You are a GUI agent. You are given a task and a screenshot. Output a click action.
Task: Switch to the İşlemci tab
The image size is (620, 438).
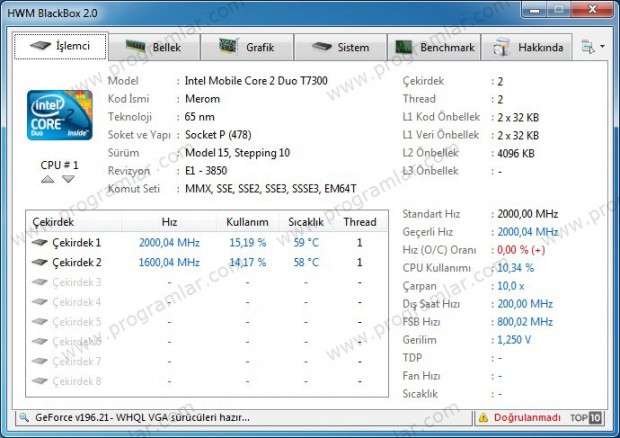pos(60,46)
